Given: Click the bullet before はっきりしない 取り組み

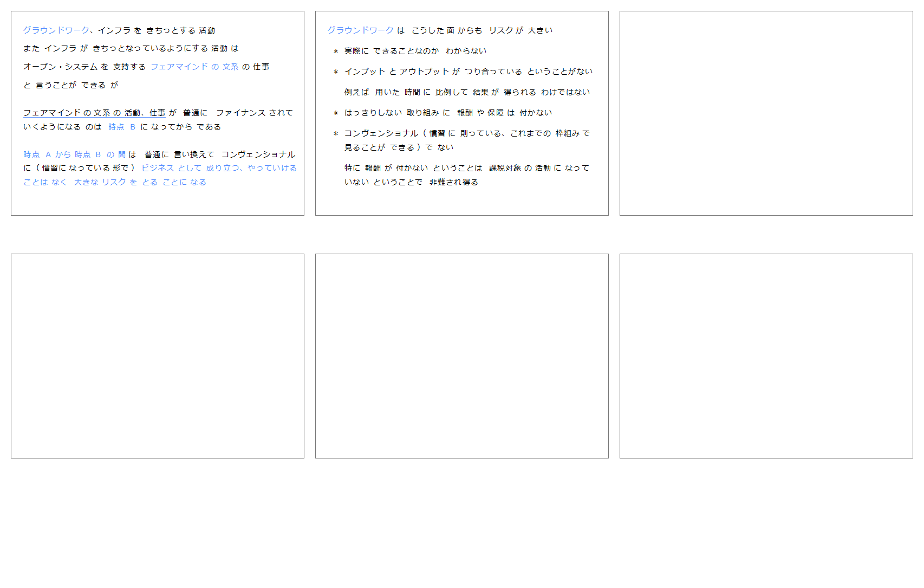Looking at the screenshot, I should (336, 113).
